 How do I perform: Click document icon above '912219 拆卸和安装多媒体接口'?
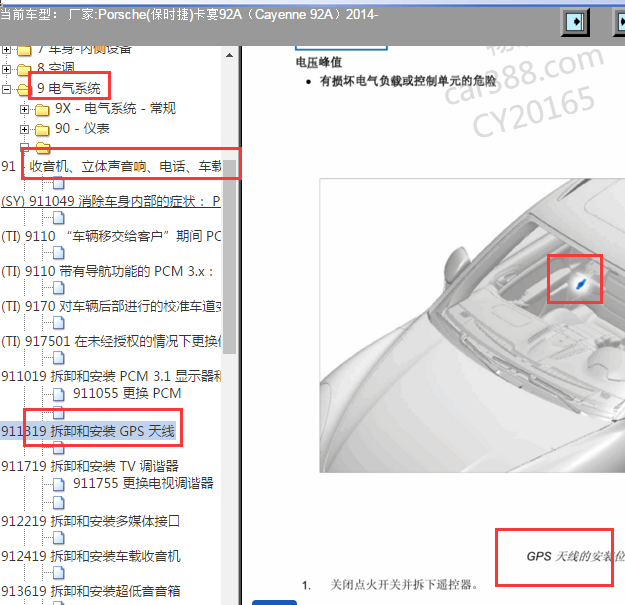[x=59, y=503]
